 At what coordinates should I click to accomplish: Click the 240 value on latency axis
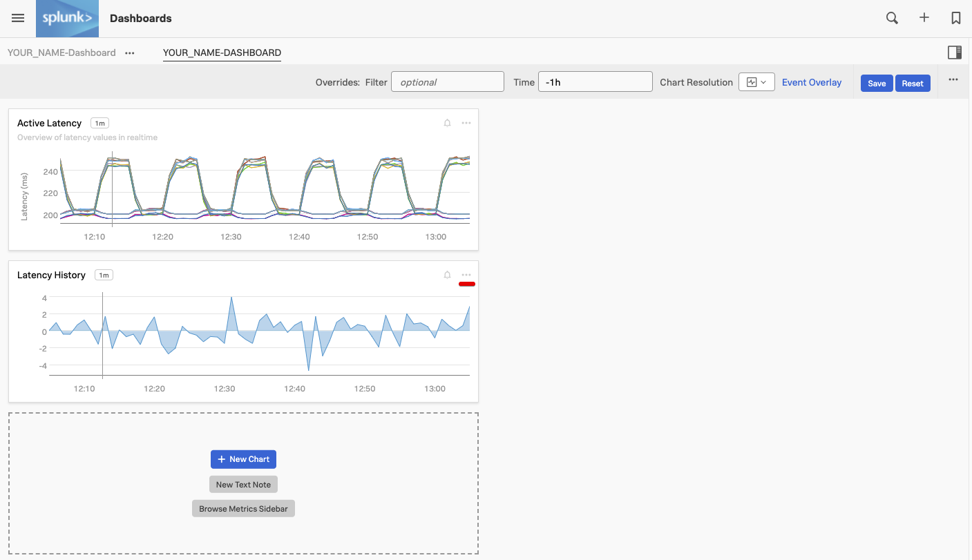50,171
